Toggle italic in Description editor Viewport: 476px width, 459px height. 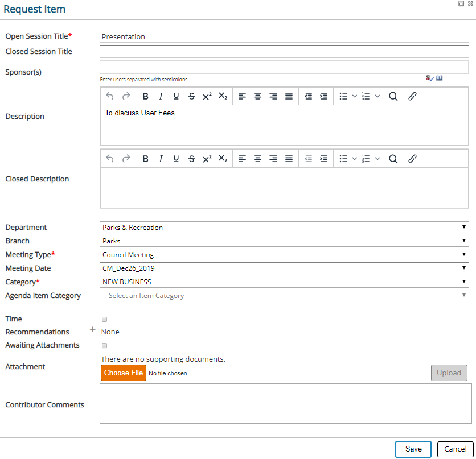click(161, 97)
